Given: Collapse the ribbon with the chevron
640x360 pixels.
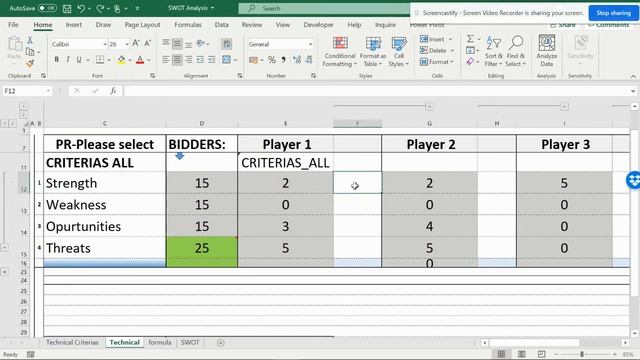Looking at the screenshot, I should (x=633, y=76).
